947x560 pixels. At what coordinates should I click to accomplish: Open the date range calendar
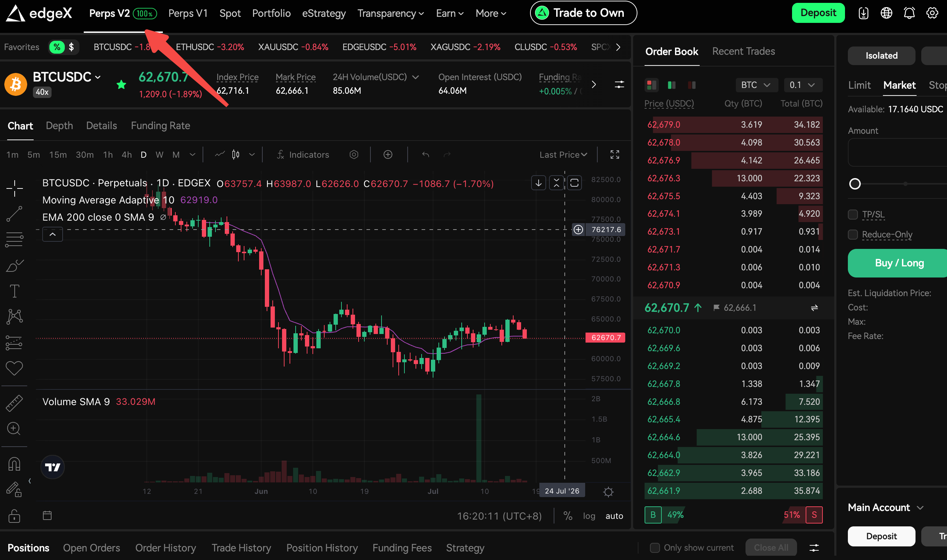47,515
